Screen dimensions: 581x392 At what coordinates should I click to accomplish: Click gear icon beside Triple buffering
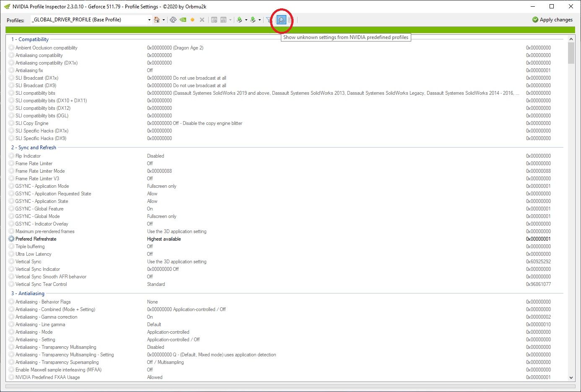[11, 247]
